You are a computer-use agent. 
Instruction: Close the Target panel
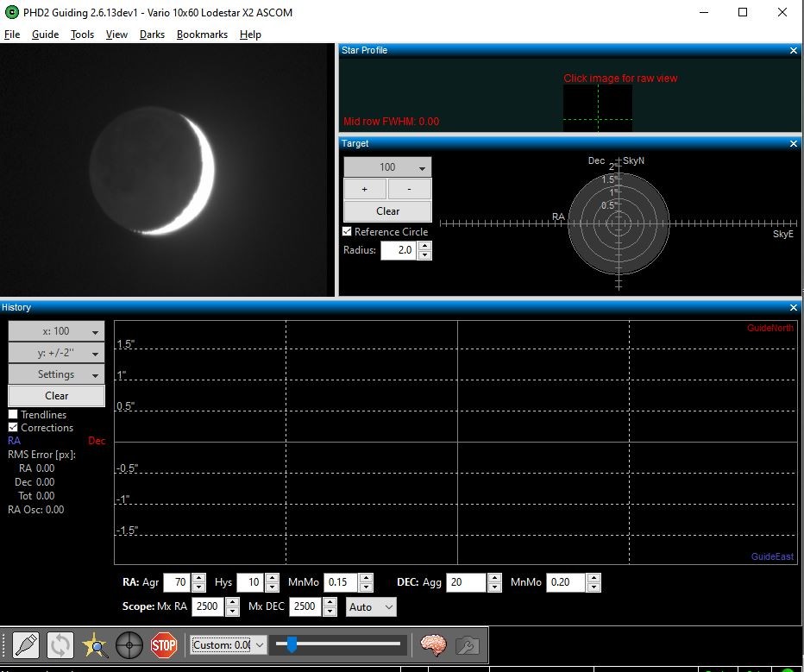coord(794,143)
